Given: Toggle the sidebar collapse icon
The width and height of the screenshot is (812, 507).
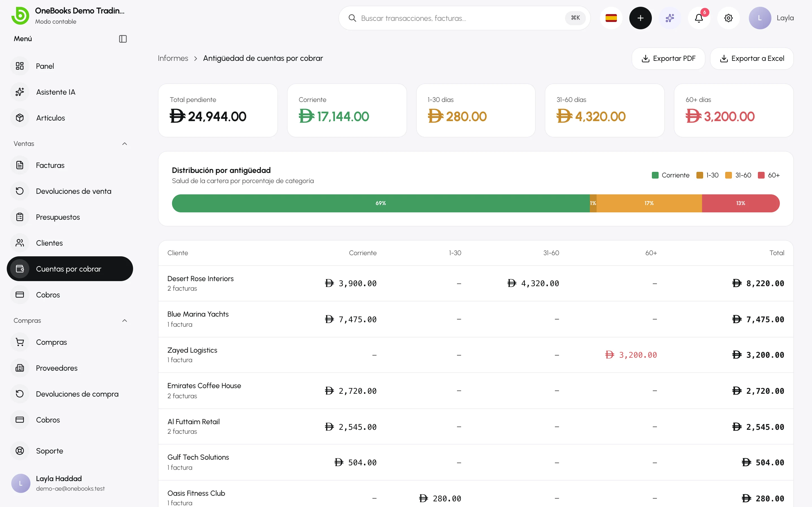Looking at the screenshot, I should coord(123,39).
